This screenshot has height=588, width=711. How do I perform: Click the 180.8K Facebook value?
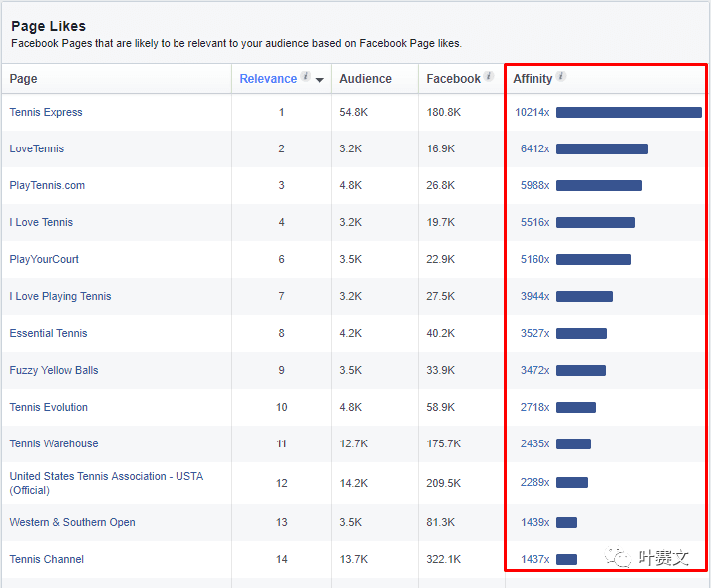tap(444, 112)
